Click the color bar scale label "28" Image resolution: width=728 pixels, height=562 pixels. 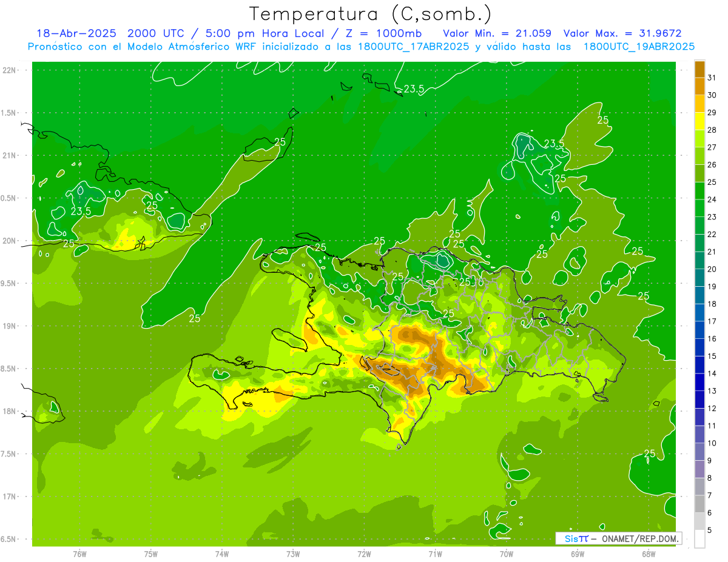[x=712, y=130]
